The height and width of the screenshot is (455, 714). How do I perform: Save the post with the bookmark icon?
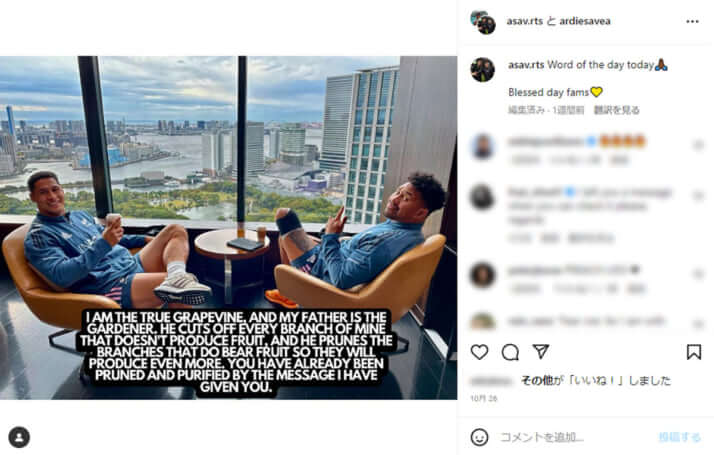click(x=694, y=352)
